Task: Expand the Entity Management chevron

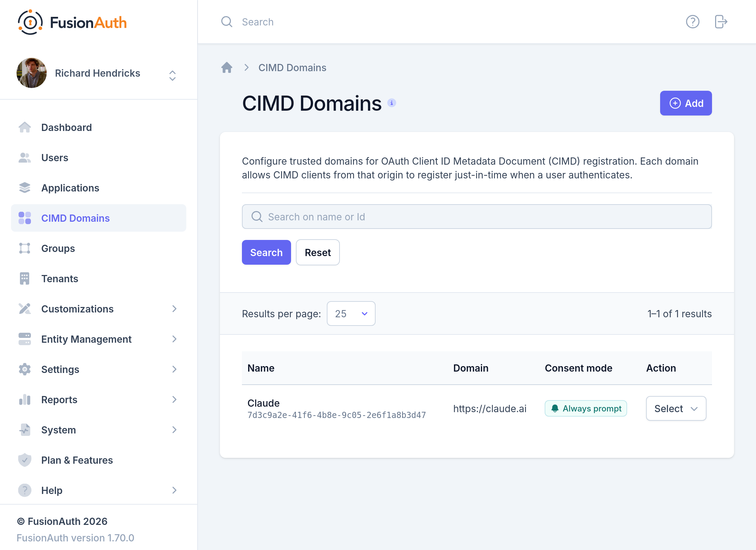Action: coord(175,339)
